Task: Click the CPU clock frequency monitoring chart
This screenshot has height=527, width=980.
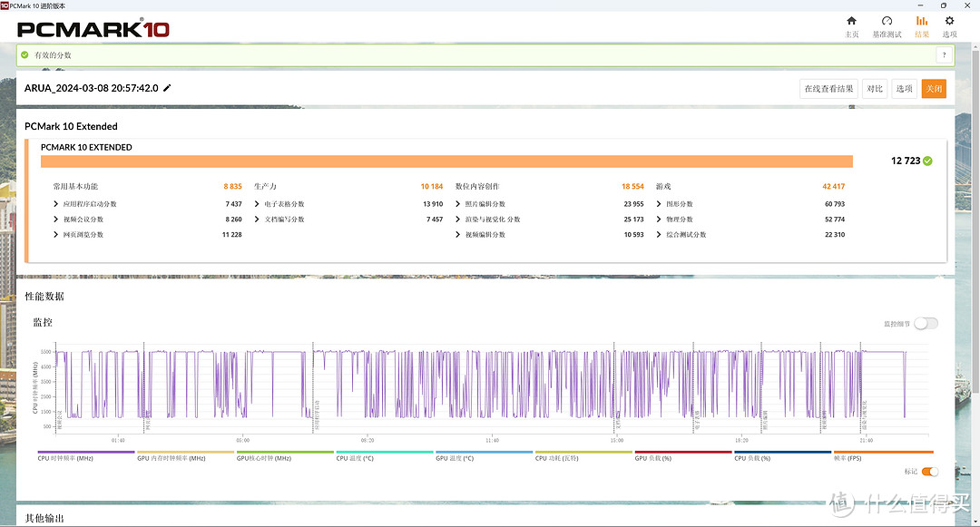Action: pyautogui.click(x=492, y=388)
